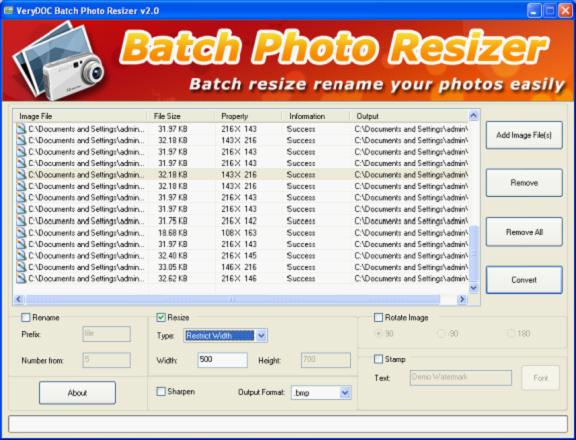This screenshot has height=440, width=576.
Task: Select the 90 degree rotation radio button
Action: tap(378, 333)
